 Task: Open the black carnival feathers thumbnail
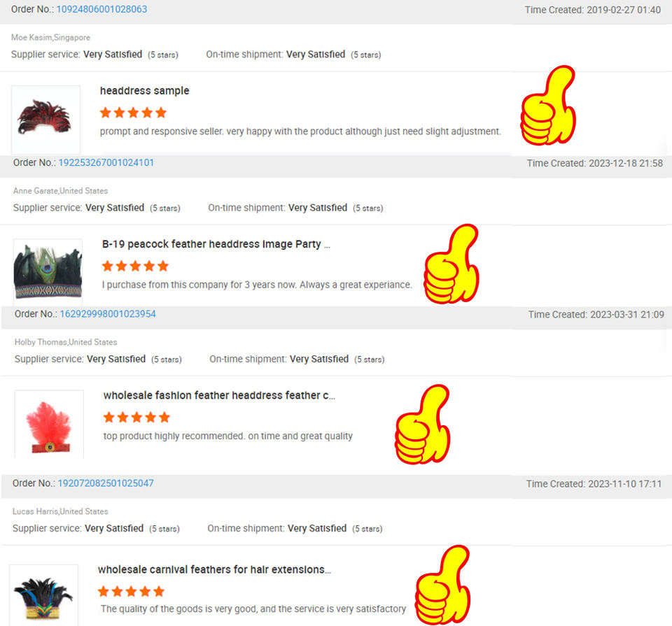(43, 595)
